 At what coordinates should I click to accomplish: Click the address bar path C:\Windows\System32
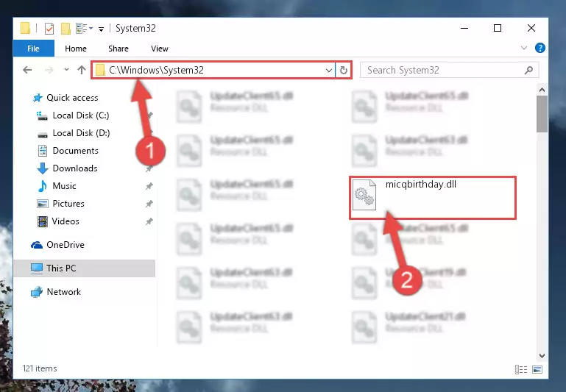(156, 70)
